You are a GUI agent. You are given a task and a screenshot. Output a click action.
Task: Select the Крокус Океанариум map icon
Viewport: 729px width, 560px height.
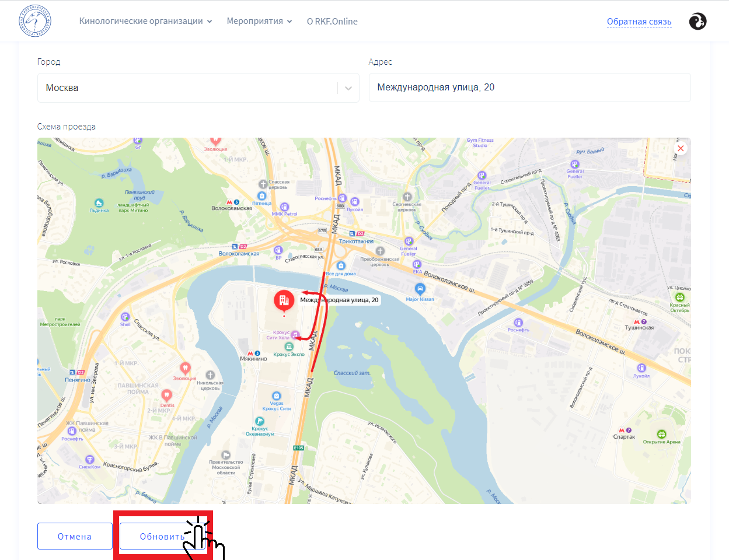(260, 421)
